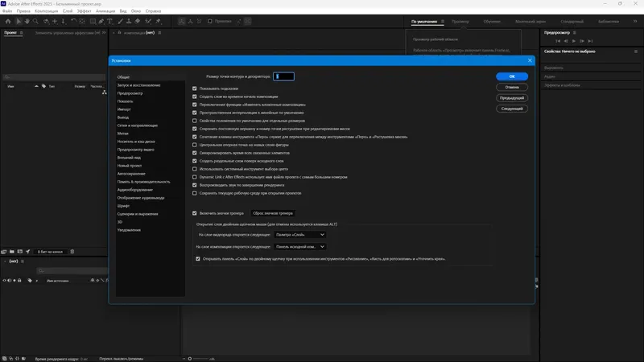Click the eye video column icon in timeline

[x=5, y=281]
